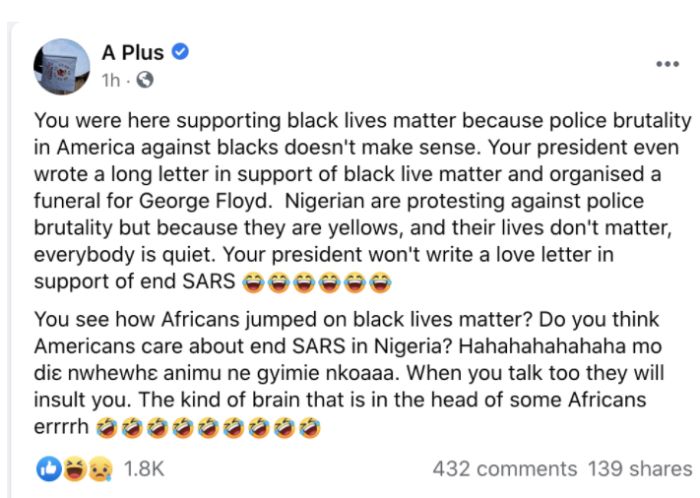
Task: Open the 1.8K reactions list
Action: pyautogui.click(x=144, y=469)
